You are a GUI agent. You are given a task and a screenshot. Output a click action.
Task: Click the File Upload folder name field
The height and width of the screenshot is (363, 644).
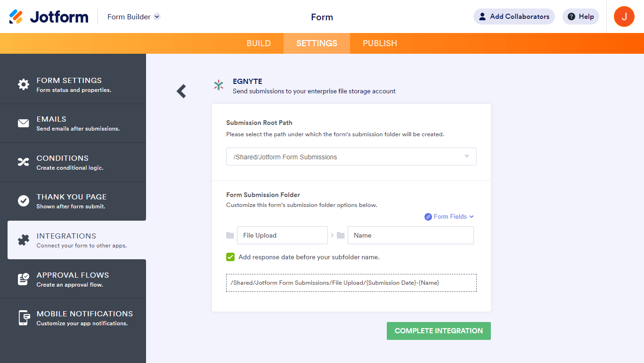click(x=282, y=235)
